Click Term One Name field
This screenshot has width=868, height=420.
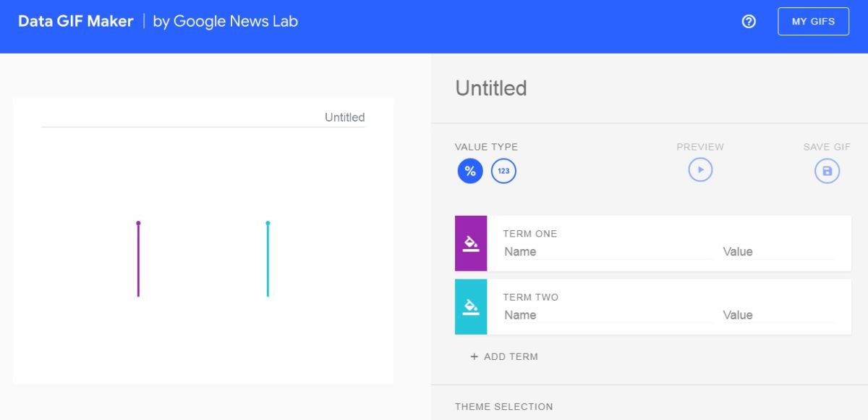(x=608, y=251)
